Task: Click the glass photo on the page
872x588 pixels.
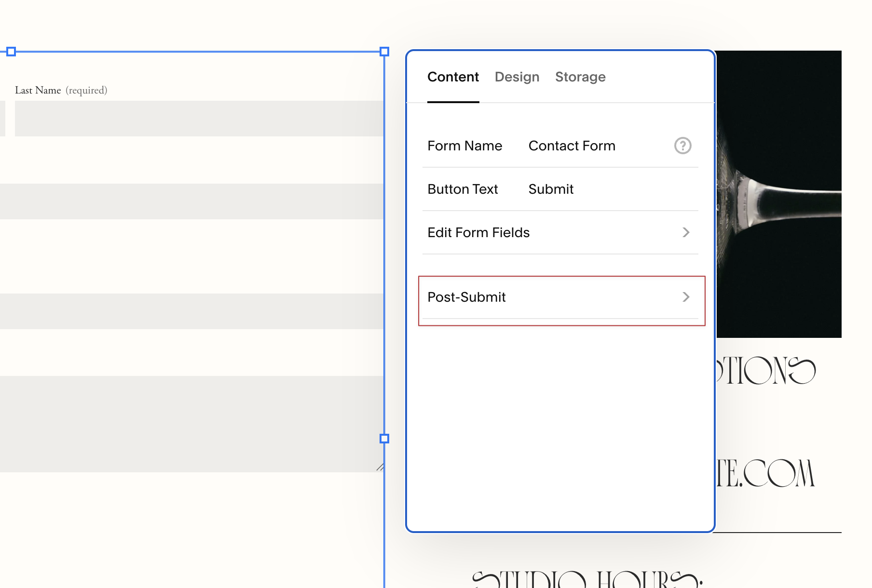Action: click(x=779, y=194)
